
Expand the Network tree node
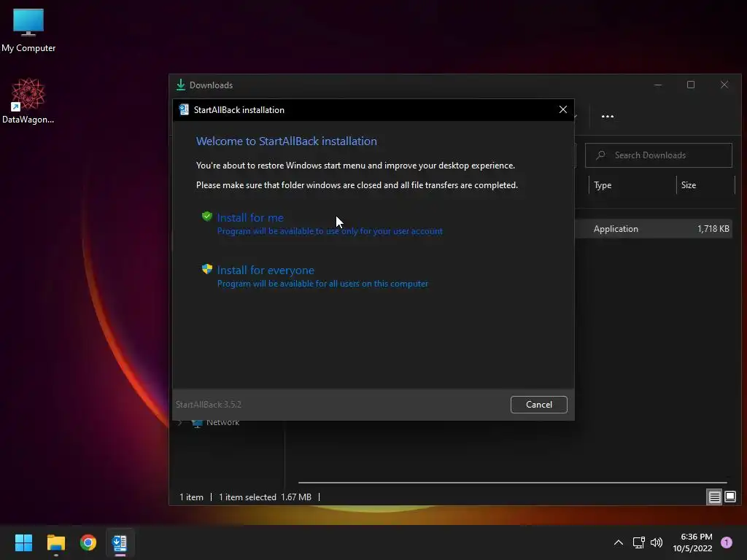click(180, 423)
